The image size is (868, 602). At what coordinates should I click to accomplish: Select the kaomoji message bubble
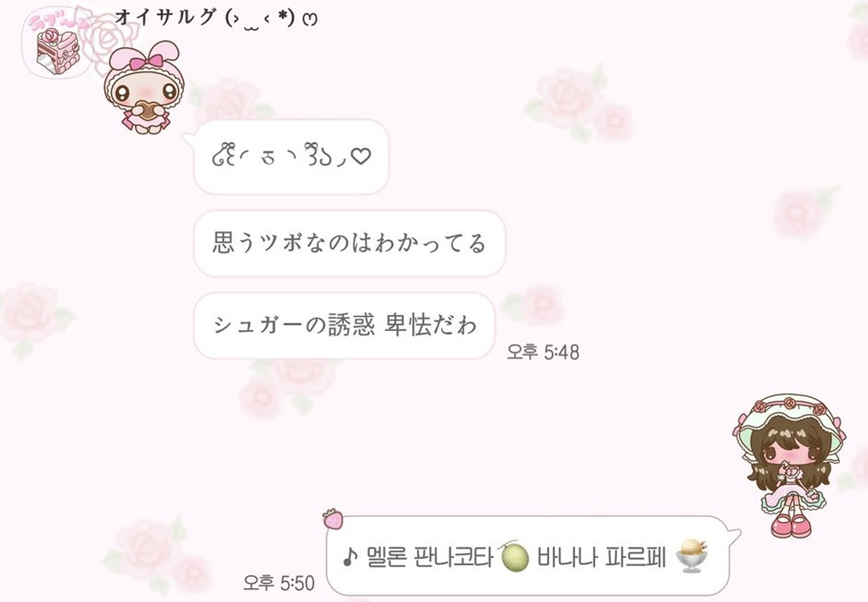(x=290, y=157)
